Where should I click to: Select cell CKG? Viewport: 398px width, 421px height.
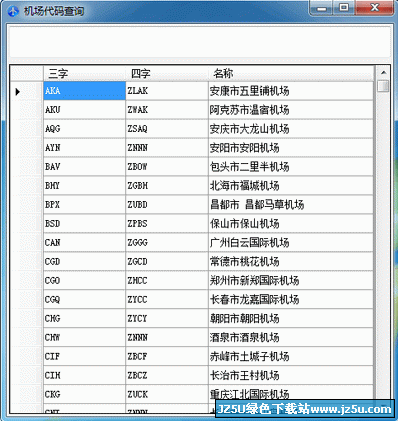(85, 395)
